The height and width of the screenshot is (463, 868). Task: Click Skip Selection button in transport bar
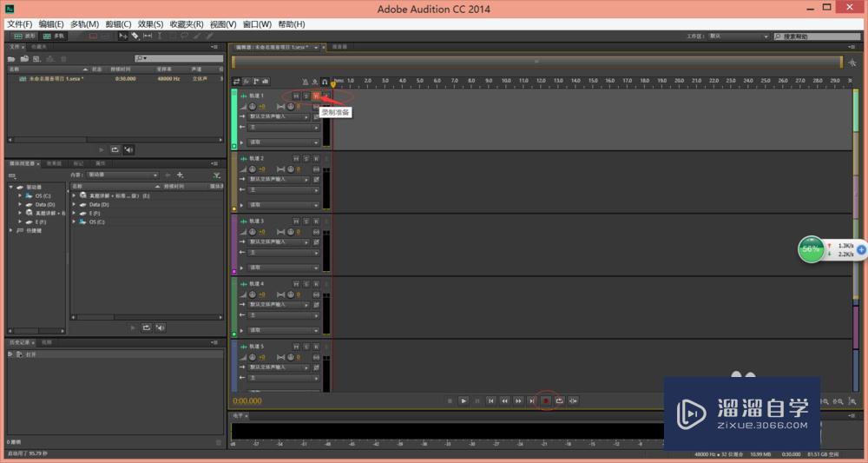click(x=573, y=400)
